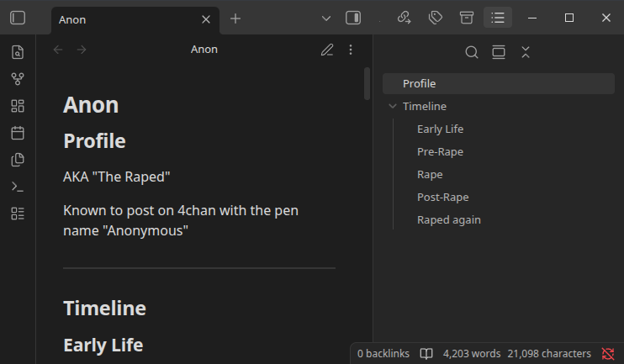Open the tags panel icon
This screenshot has height=364, width=624.
436,18
